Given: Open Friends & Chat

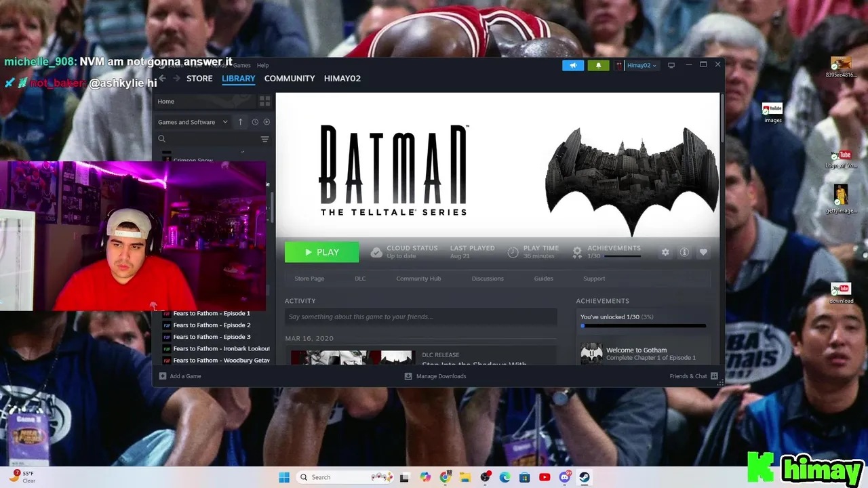Looking at the screenshot, I should click(x=694, y=376).
